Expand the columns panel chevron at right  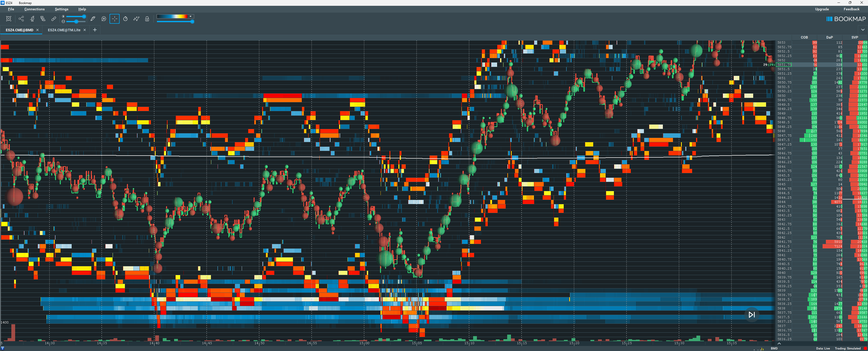(x=863, y=30)
